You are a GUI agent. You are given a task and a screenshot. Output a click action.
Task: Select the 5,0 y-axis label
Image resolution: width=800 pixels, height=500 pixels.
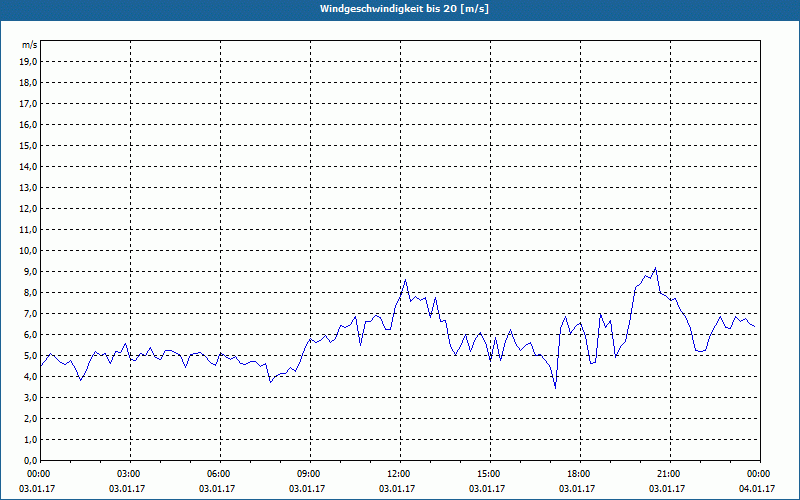pyautogui.click(x=30, y=356)
